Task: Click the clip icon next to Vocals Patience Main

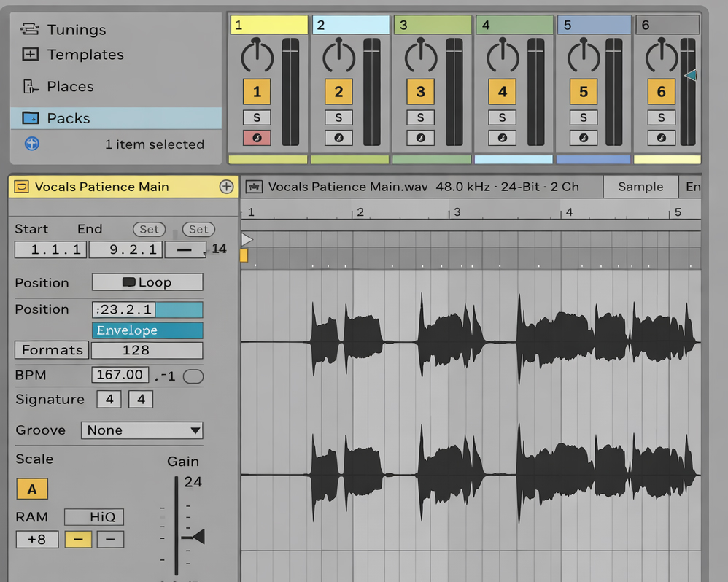Action: tap(21, 187)
